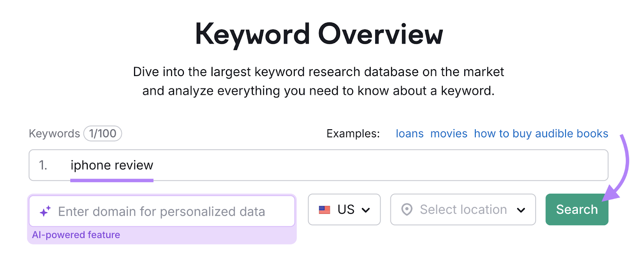Click the US flag icon
Viewport: 644px width, 271px height.
323,209
